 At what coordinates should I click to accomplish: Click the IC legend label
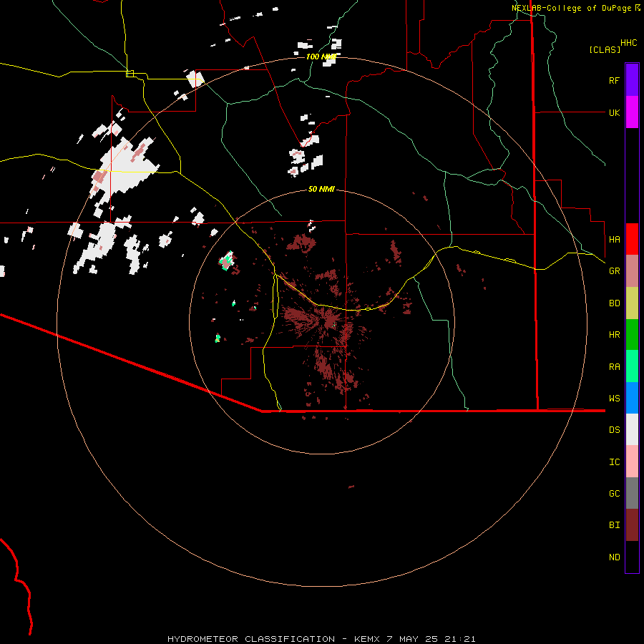pos(614,462)
